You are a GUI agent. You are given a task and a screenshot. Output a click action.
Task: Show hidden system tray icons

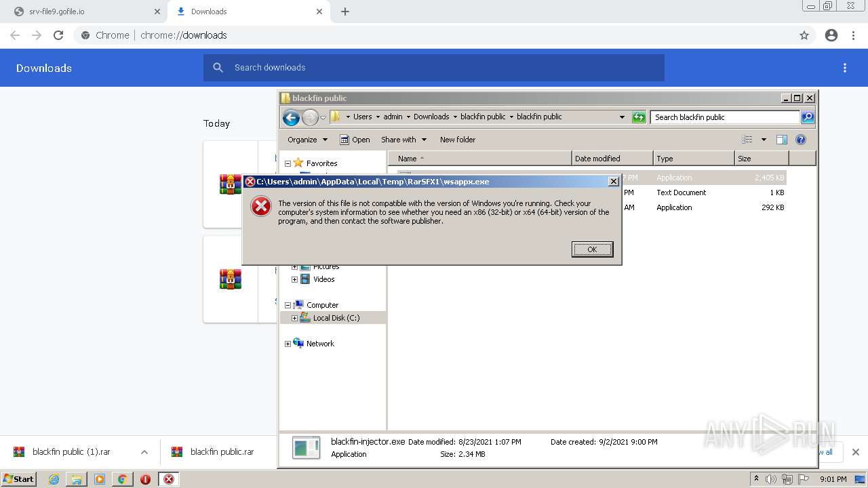[756, 479]
